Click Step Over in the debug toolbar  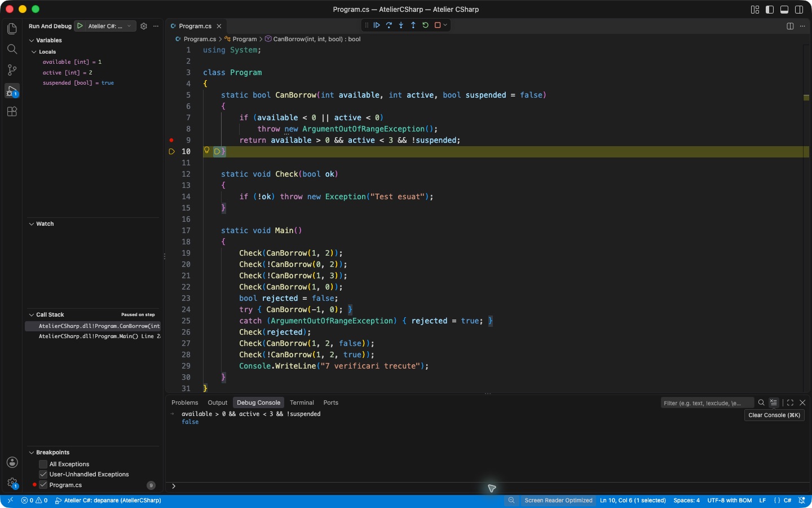coord(389,25)
